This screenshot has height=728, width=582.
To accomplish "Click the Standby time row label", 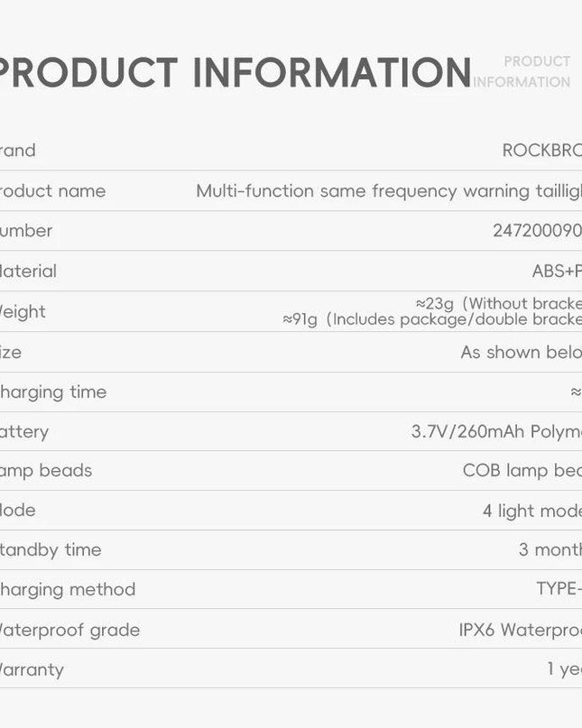I will click(x=51, y=549).
